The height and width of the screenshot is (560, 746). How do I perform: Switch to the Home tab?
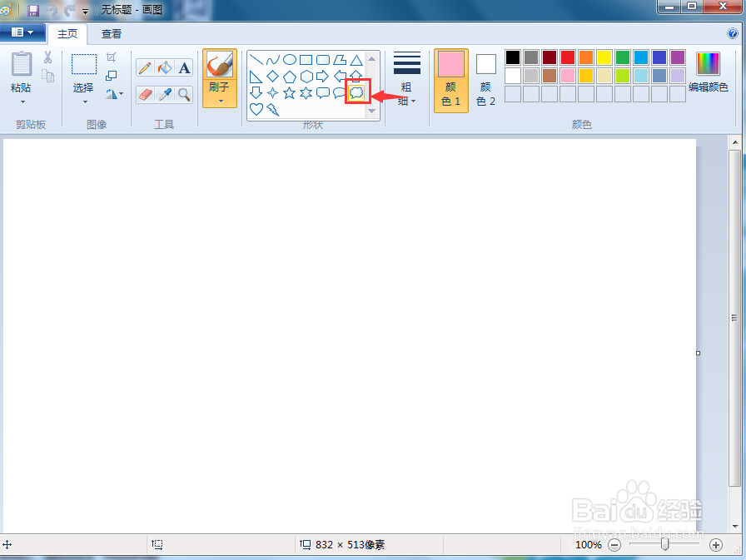click(67, 34)
